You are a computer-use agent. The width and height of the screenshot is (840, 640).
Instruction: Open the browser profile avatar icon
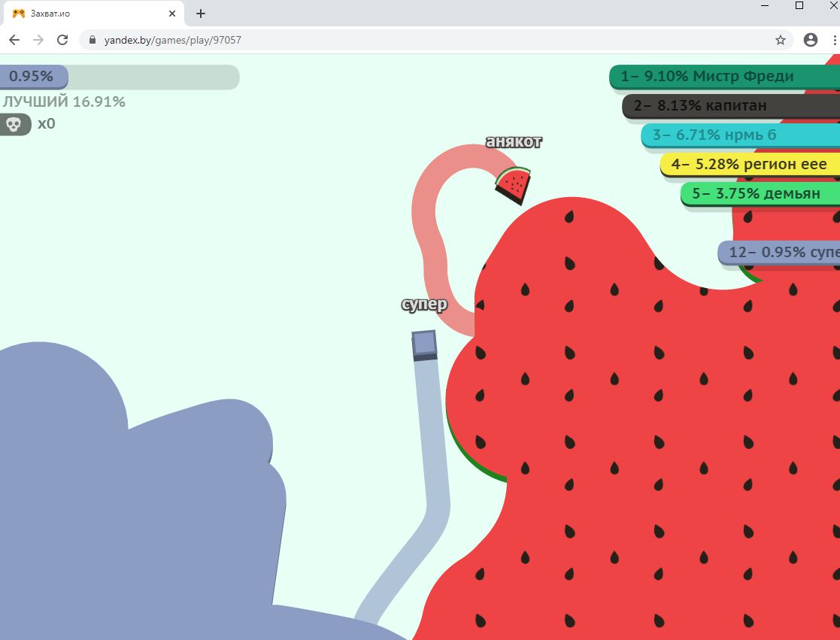pos(810,40)
